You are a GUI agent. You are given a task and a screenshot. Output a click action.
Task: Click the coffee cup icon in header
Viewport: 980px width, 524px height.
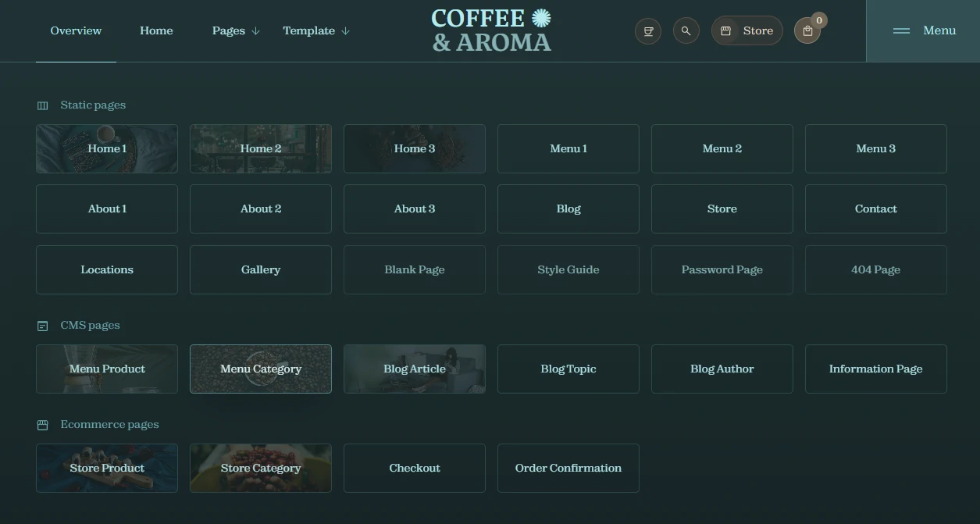(648, 31)
